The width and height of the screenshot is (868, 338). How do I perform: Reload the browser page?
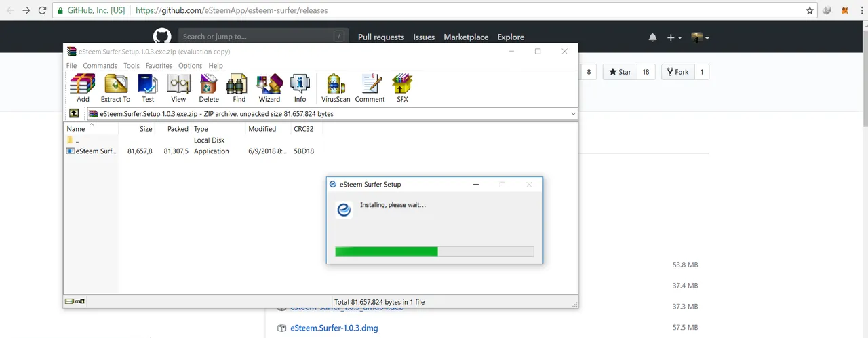[x=43, y=11]
